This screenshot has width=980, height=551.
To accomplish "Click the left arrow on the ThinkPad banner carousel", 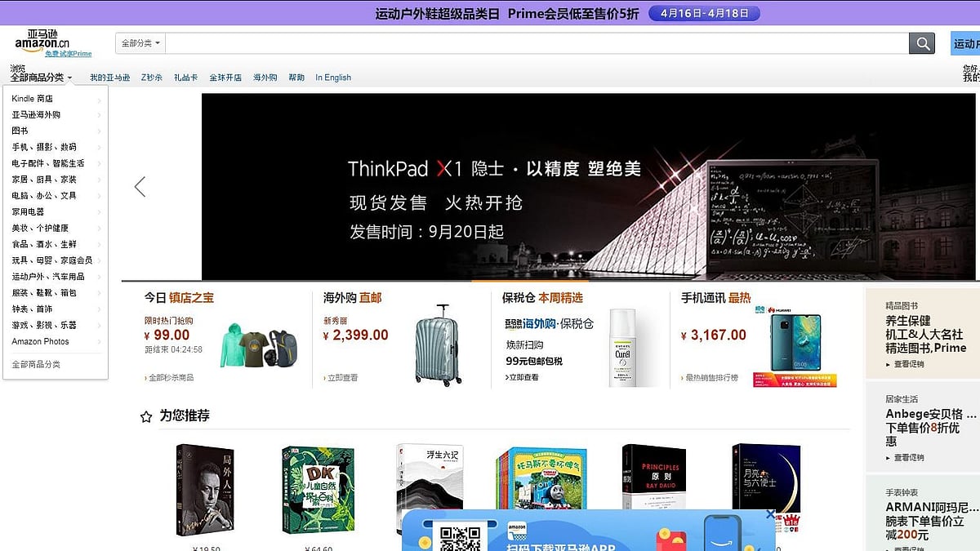I will 140,186.
